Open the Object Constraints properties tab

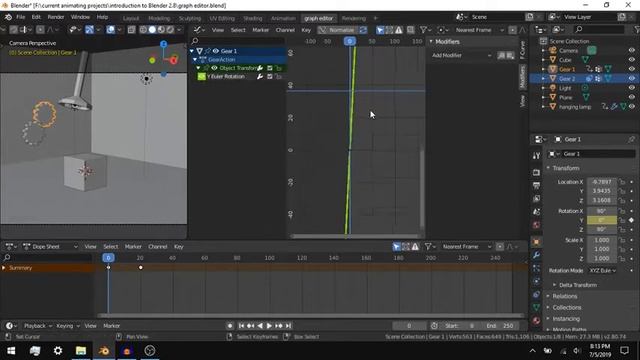pyautogui.click(x=536, y=294)
